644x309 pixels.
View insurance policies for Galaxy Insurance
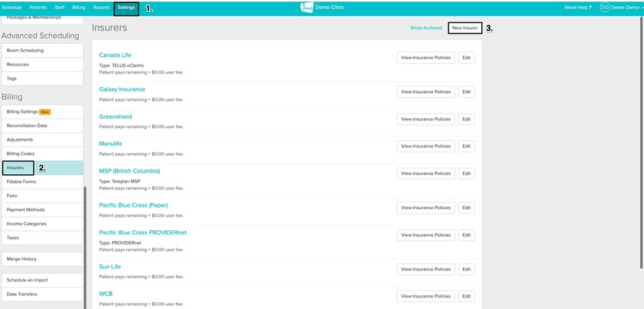[x=426, y=92]
